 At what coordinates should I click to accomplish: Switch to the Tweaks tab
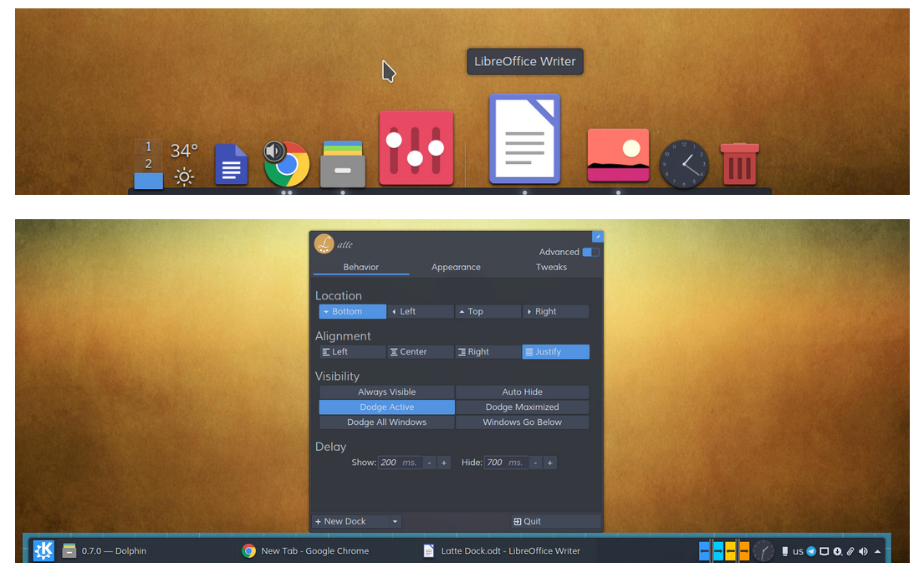coord(551,267)
